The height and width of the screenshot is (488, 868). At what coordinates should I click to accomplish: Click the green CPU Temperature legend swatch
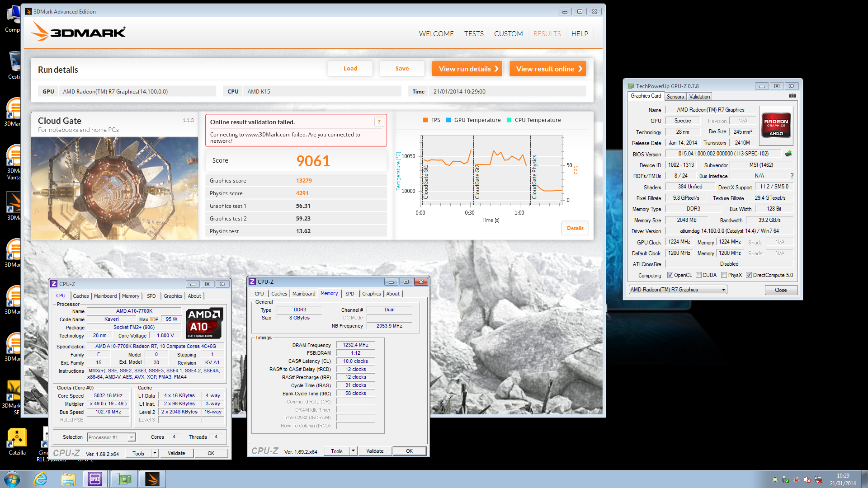coord(509,120)
